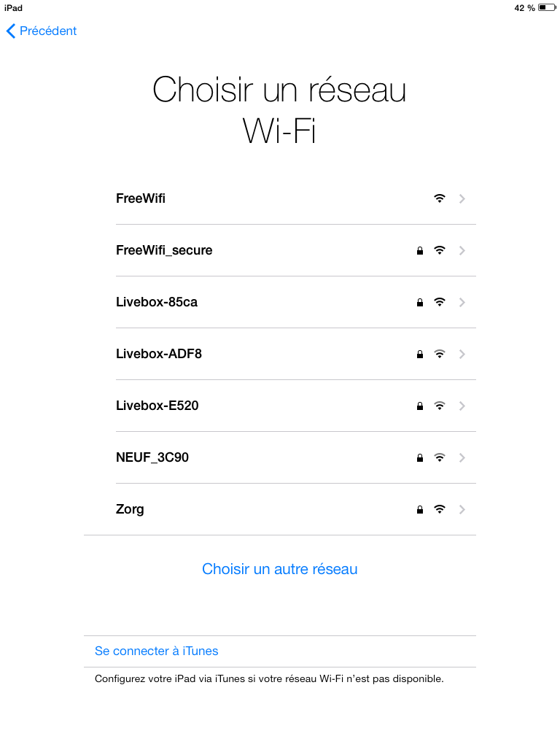
Task: Select the Livebox-ADF8 network
Action: 159,354
